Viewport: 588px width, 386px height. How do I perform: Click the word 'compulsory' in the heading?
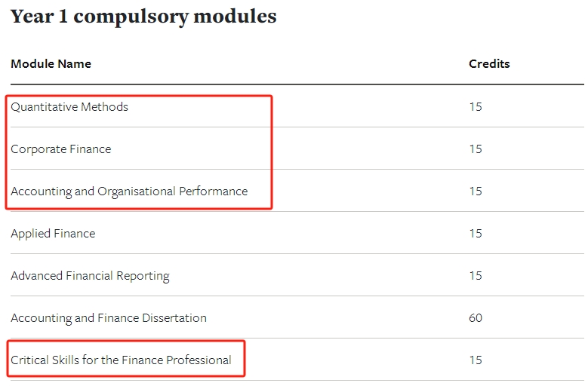[131, 17]
